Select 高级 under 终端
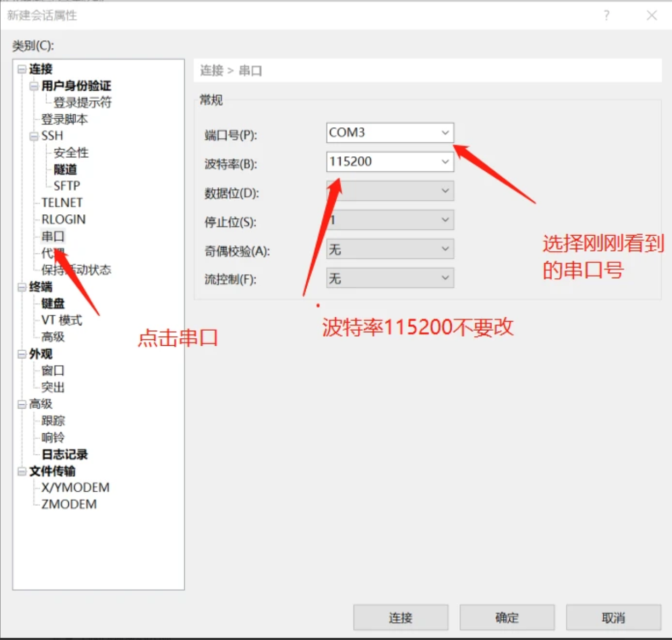Screen dimensions: 672x640 [53, 337]
